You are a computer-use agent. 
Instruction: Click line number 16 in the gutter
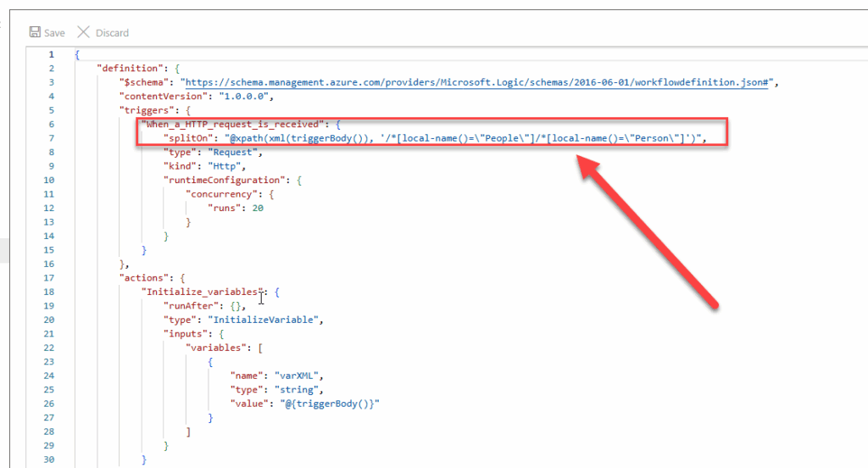(x=48, y=264)
